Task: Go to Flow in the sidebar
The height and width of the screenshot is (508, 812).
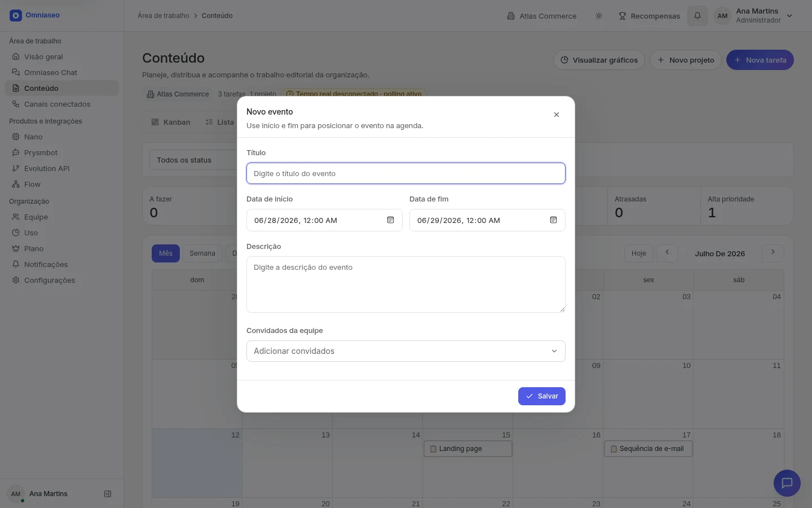Action: coord(61,184)
